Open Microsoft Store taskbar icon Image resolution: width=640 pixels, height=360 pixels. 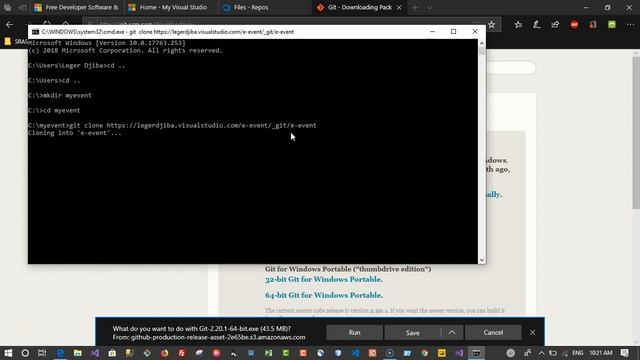click(112, 353)
